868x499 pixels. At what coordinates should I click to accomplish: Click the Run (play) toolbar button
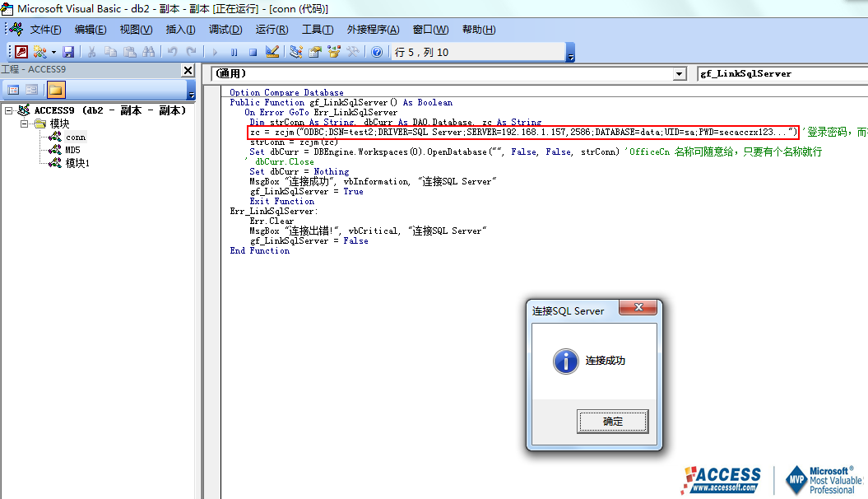215,52
